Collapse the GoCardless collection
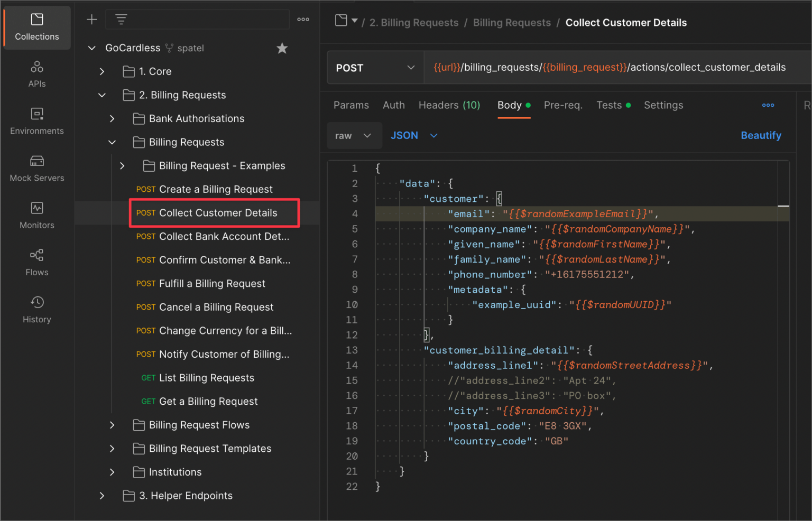 (x=91, y=48)
